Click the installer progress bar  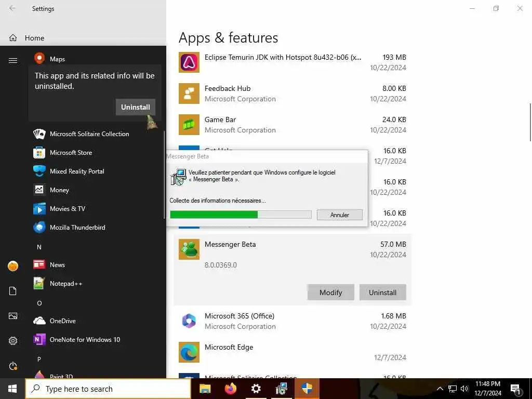click(x=241, y=215)
